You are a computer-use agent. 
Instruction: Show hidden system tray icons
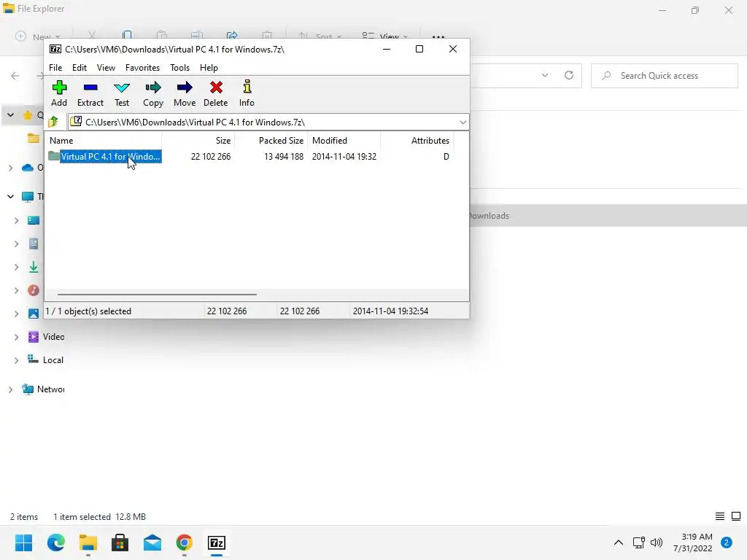619,542
